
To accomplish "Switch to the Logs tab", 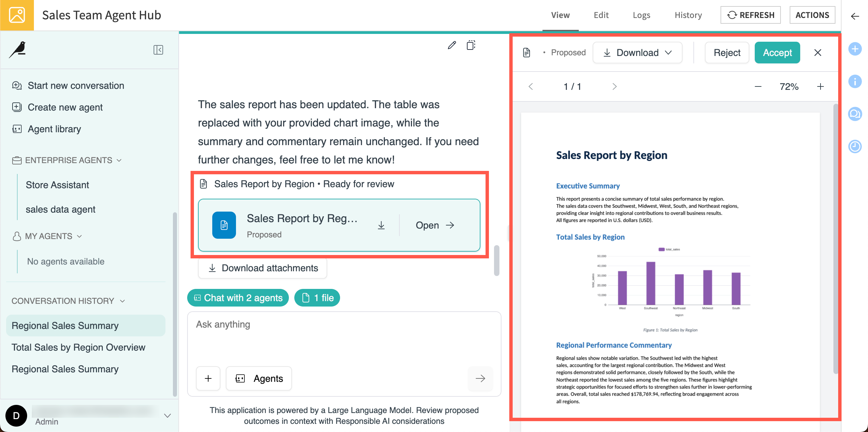I will [x=641, y=15].
